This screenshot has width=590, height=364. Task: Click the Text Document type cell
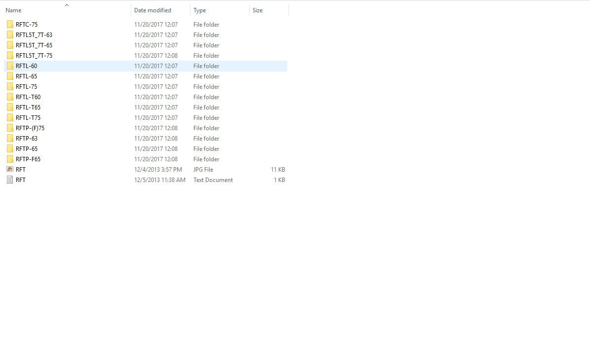point(213,180)
